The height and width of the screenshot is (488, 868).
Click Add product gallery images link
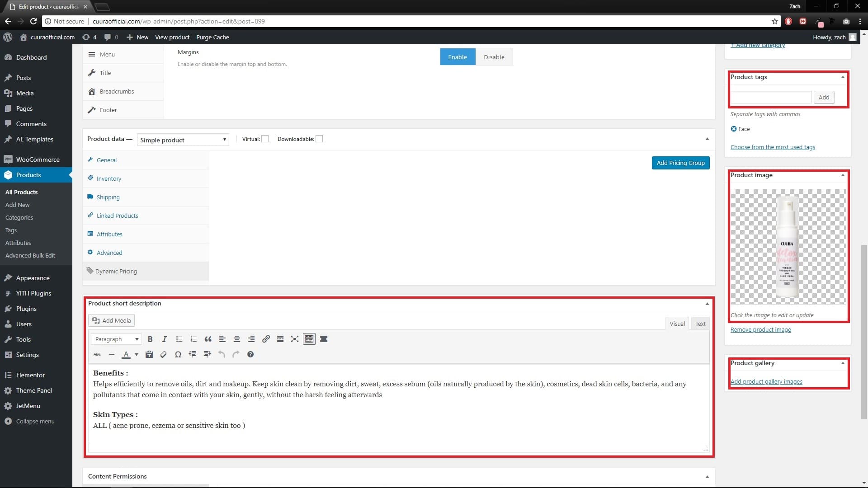point(766,382)
